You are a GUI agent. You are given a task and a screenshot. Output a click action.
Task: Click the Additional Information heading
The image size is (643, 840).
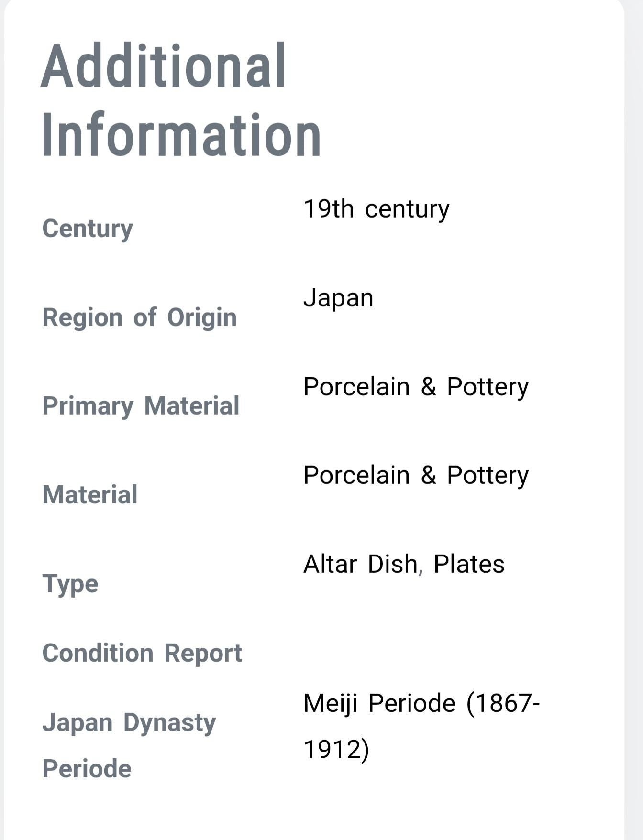pos(181,99)
